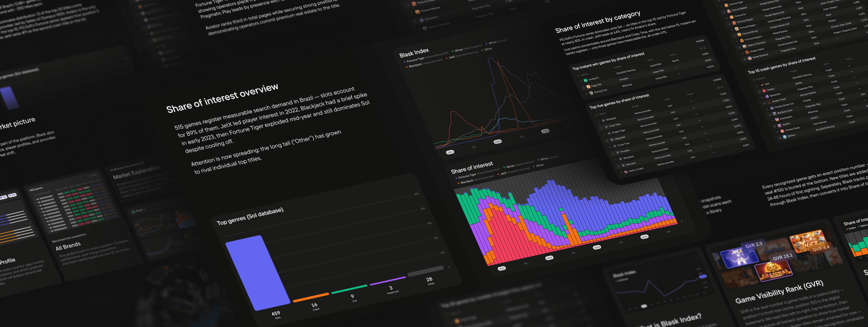
Task: Click the Cash or Crash game icon
Action: 626,172
